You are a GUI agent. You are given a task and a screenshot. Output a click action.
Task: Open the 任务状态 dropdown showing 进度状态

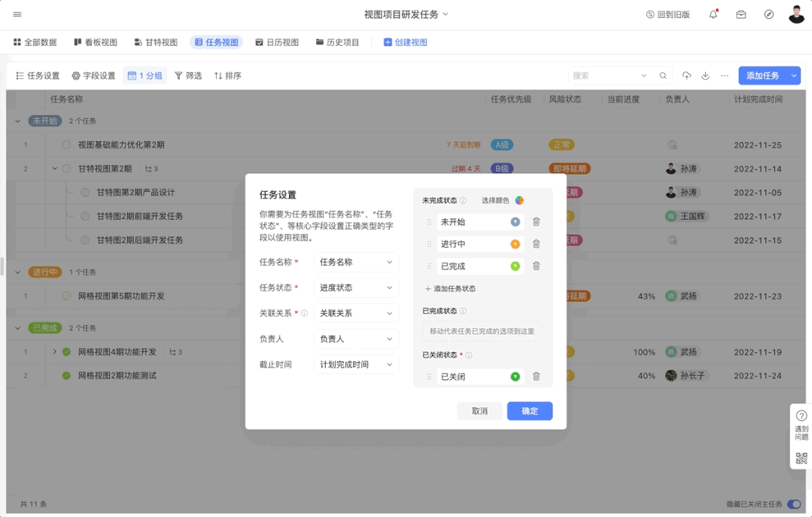[356, 287]
